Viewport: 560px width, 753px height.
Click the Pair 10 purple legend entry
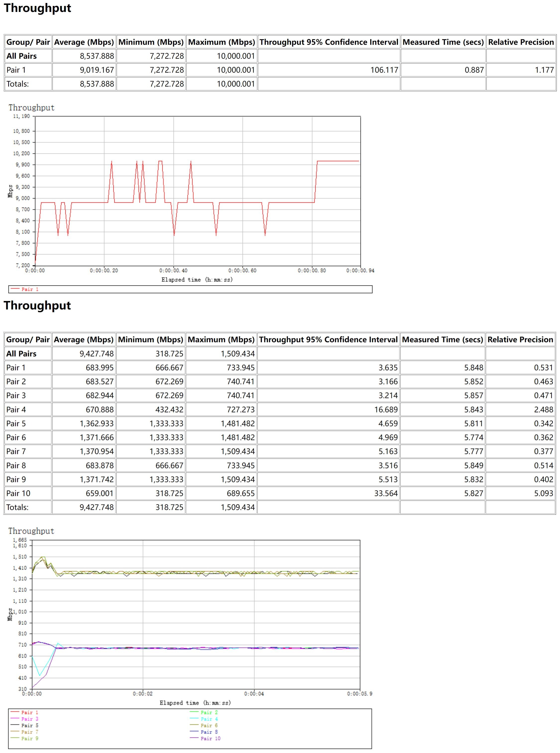point(210,738)
